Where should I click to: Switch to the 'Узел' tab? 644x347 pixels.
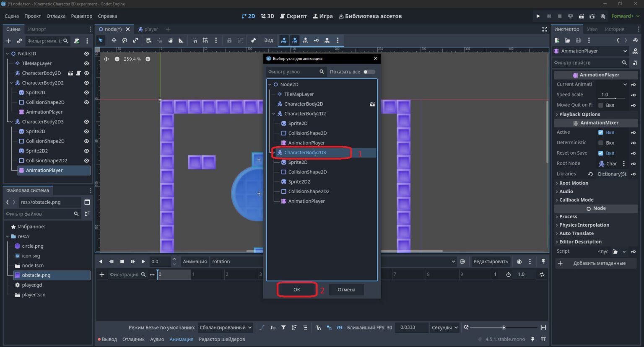(592, 29)
